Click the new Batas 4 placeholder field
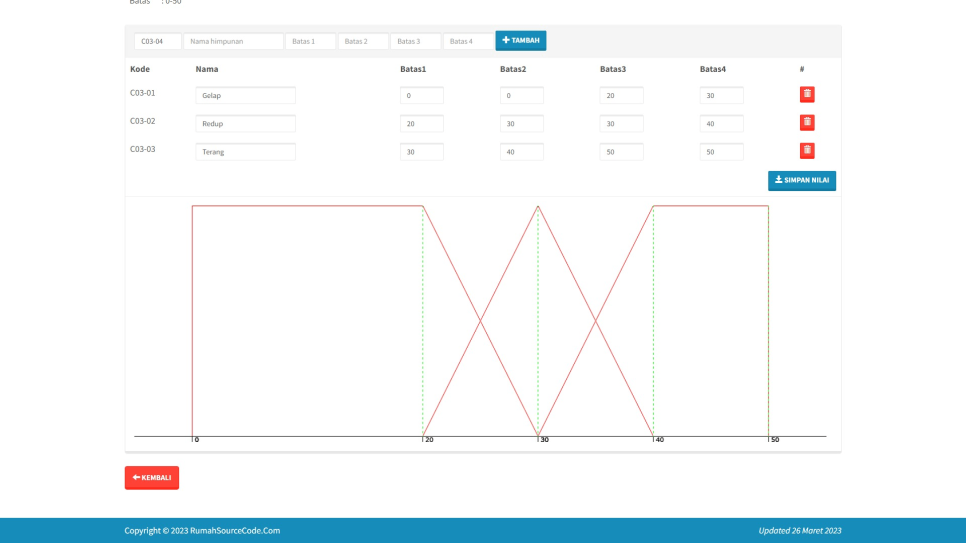 pos(468,42)
